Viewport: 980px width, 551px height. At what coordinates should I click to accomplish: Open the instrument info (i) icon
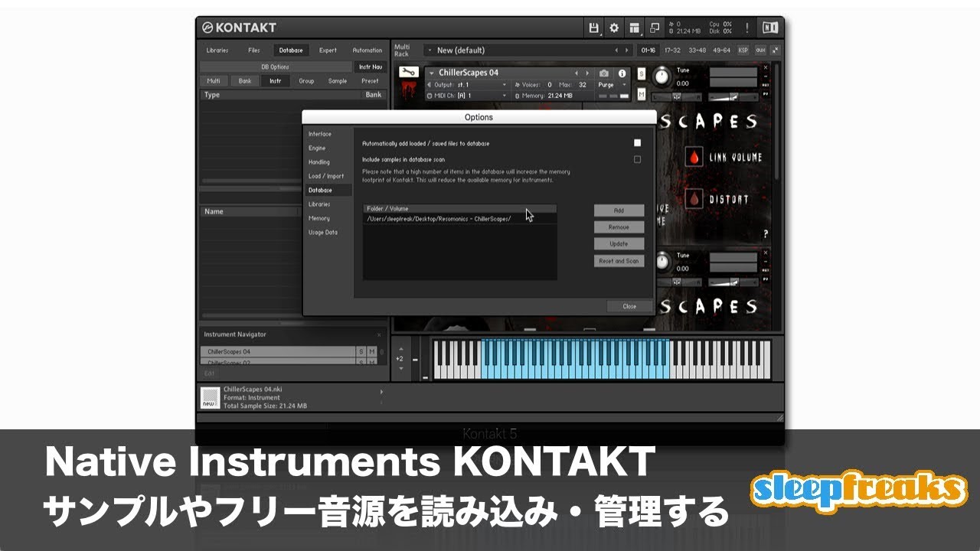pyautogui.click(x=623, y=73)
